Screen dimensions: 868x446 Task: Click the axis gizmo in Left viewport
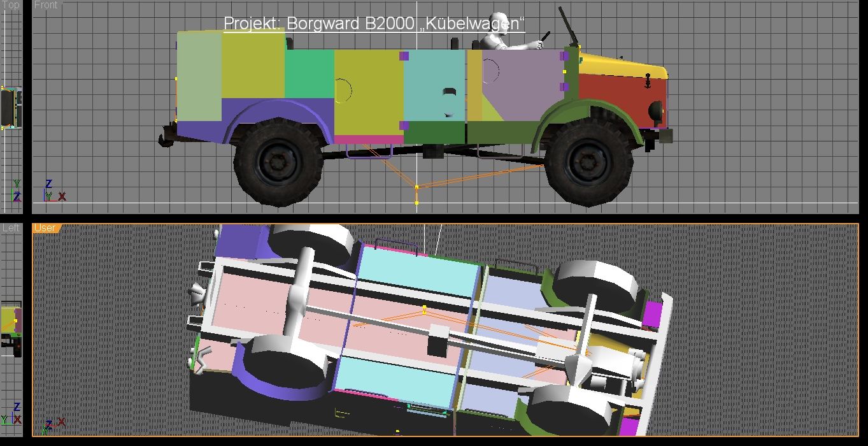point(11,414)
